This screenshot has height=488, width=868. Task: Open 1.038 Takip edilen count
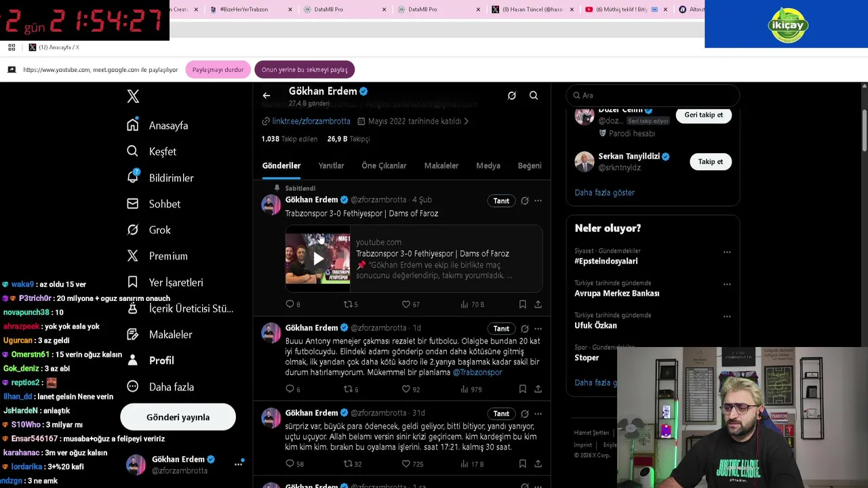coord(290,139)
